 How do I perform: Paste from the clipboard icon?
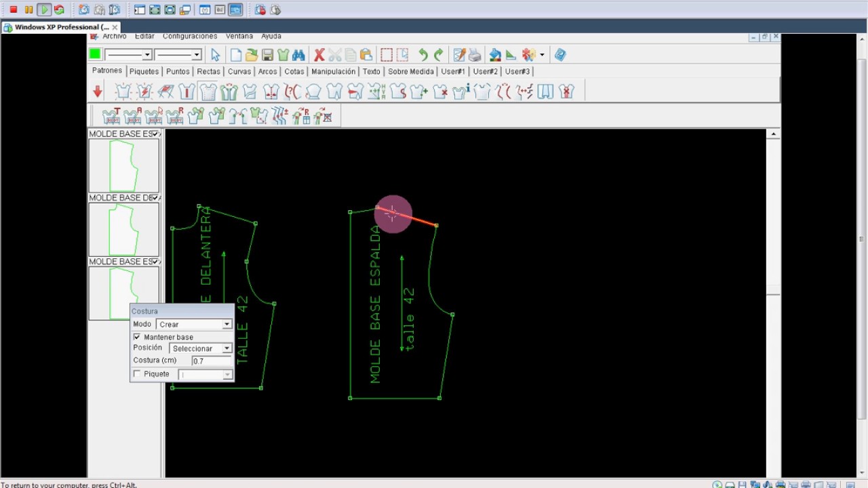click(x=366, y=55)
